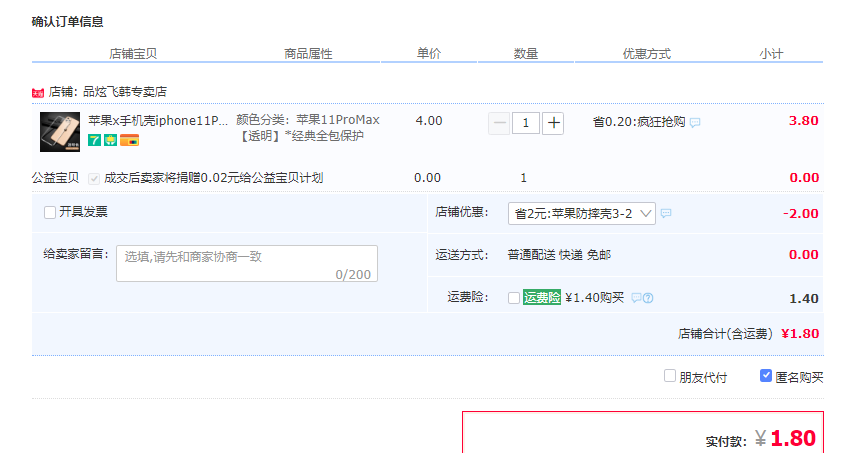Click the 店铺合计(含运费) ¥1.80 total

point(749,334)
